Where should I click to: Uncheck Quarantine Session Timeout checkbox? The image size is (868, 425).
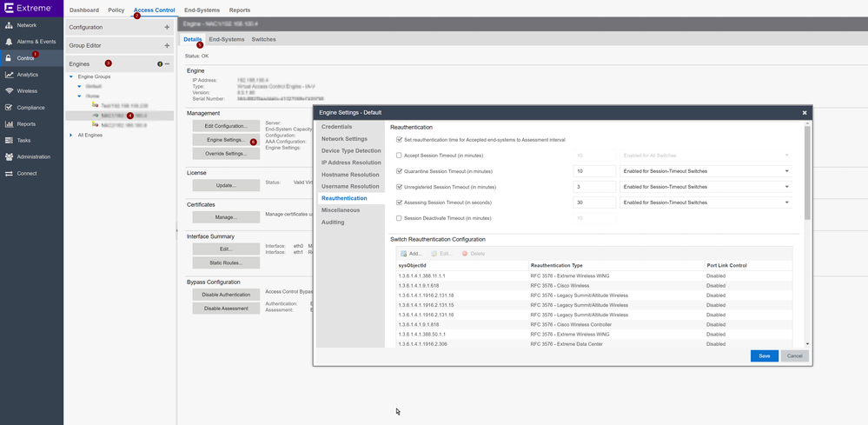(x=399, y=171)
